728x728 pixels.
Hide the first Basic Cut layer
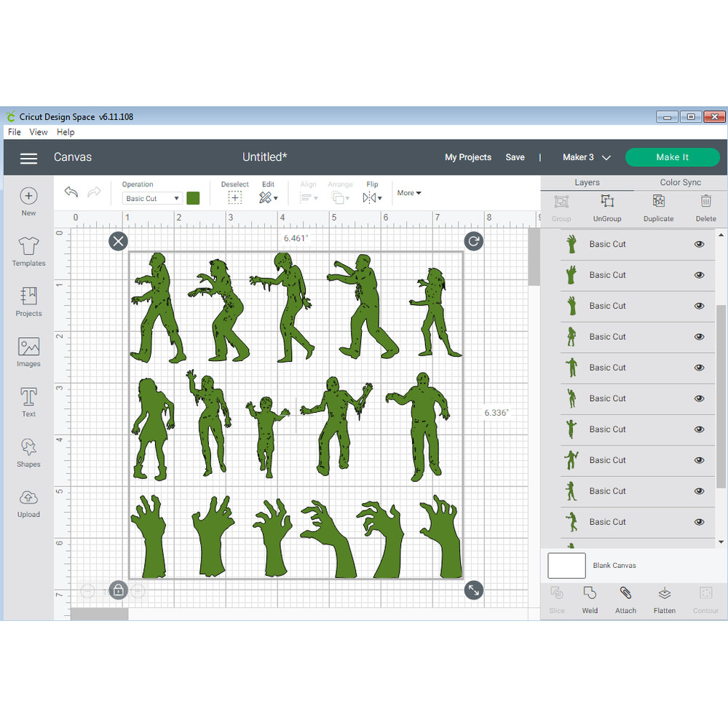(x=699, y=244)
